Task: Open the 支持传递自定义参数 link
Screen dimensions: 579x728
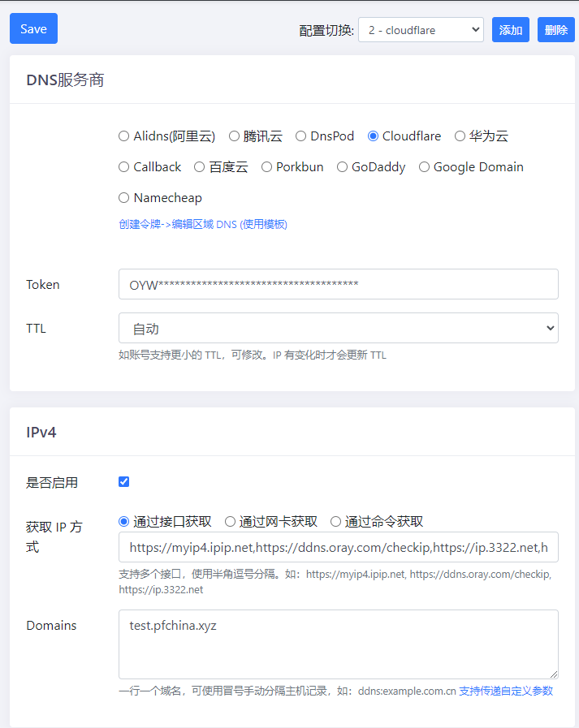Action: 505,691
